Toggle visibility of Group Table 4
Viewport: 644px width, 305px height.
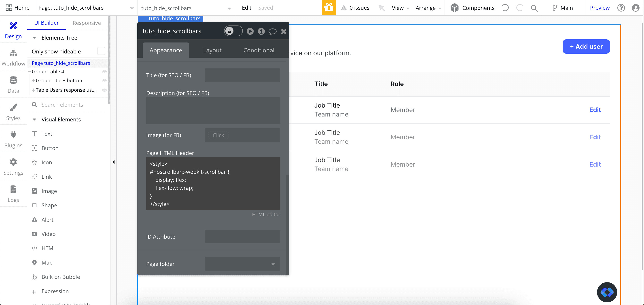coord(104,72)
